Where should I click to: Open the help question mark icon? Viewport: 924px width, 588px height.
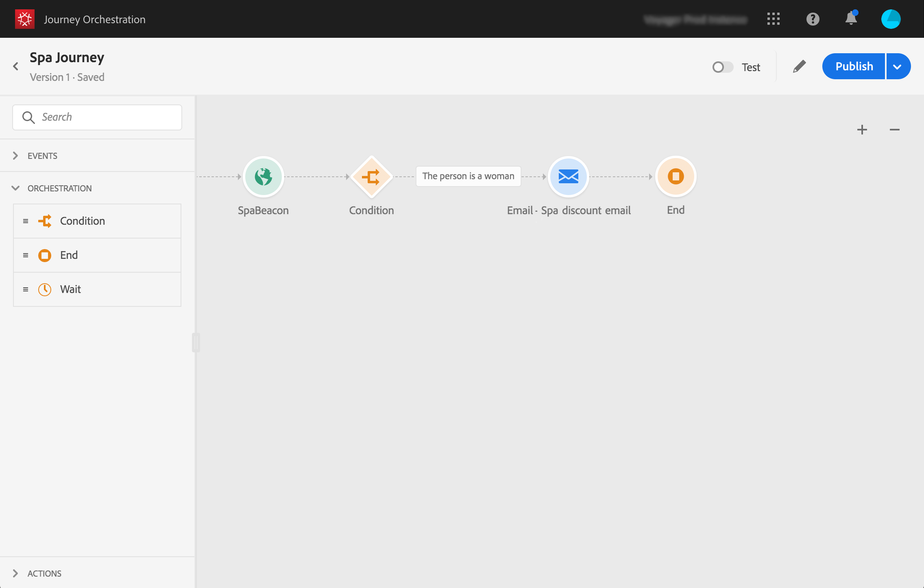(x=813, y=19)
